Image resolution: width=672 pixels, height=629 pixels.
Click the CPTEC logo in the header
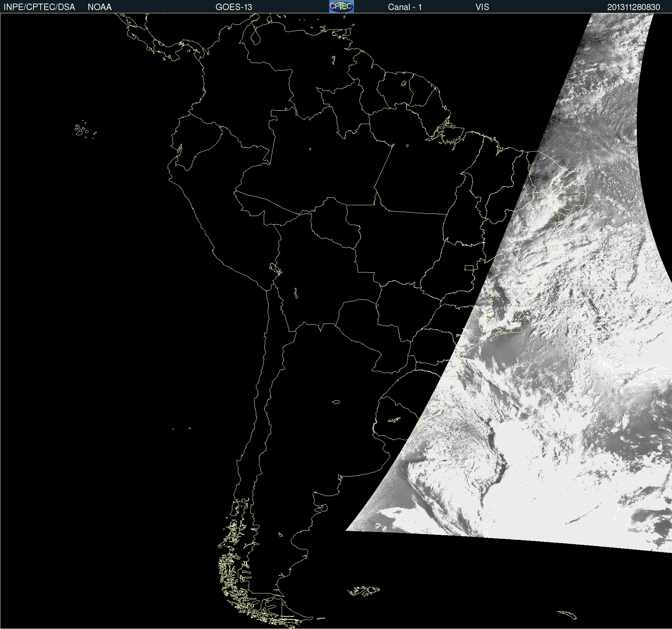click(x=341, y=6)
